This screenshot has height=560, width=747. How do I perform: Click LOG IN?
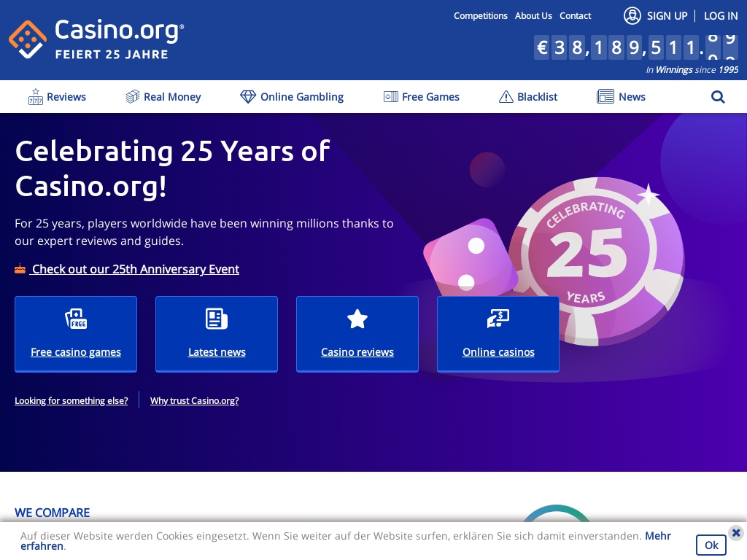pos(721,16)
